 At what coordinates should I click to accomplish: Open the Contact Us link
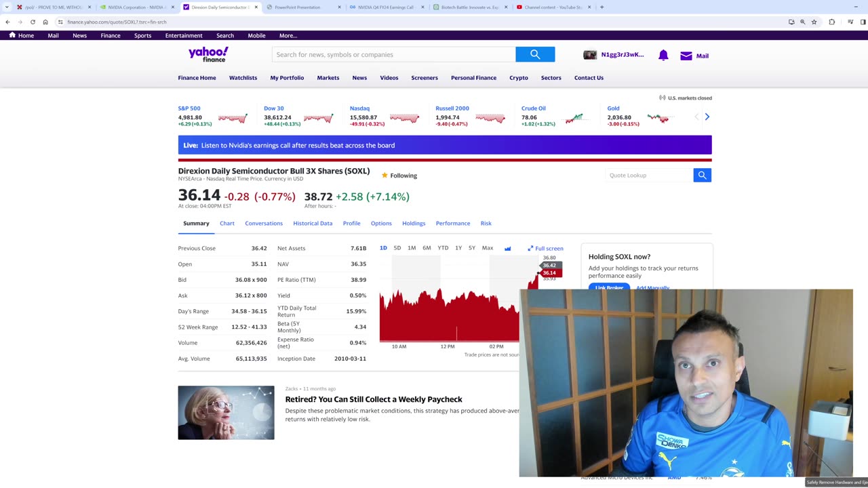(x=589, y=77)
